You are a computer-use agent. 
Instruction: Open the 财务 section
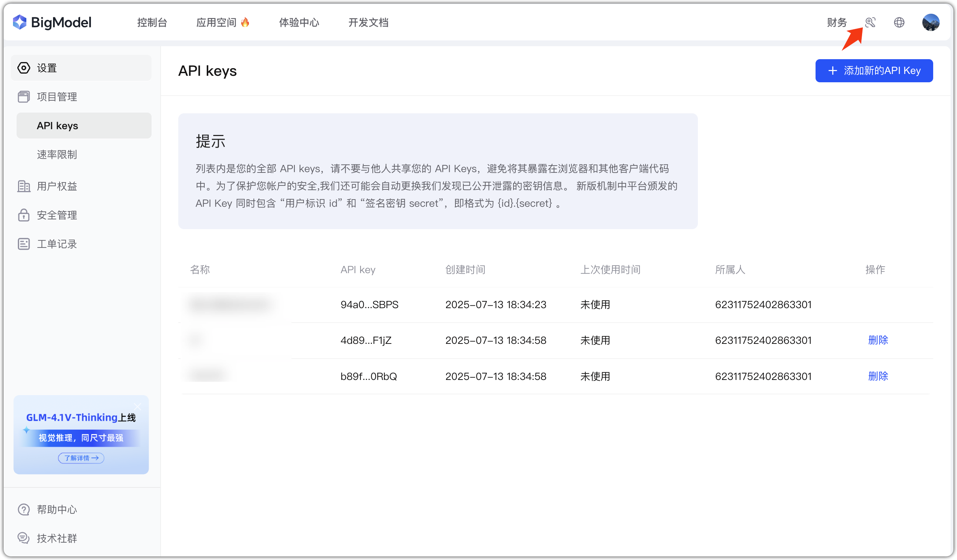836,22
